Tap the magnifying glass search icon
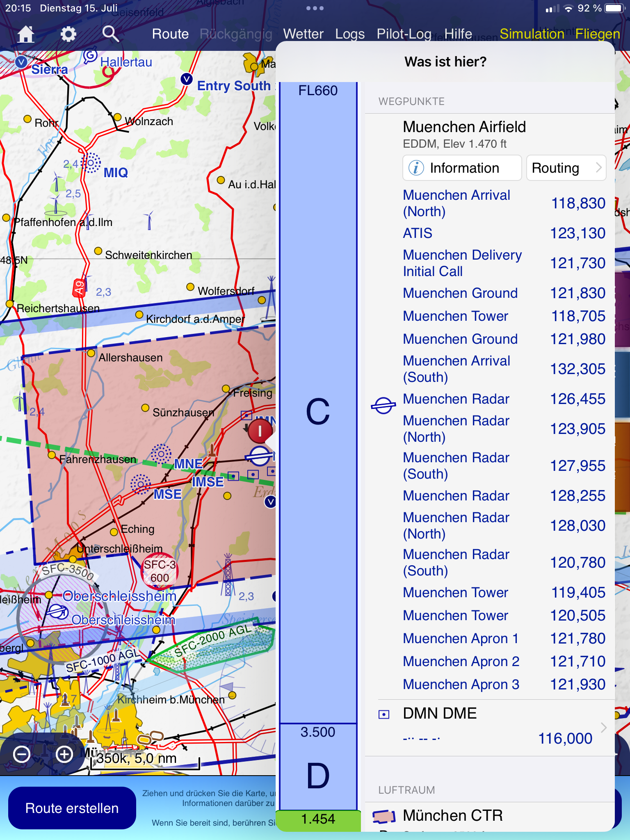The width and height of the screenshot is (630, 840). coord(110,34)
